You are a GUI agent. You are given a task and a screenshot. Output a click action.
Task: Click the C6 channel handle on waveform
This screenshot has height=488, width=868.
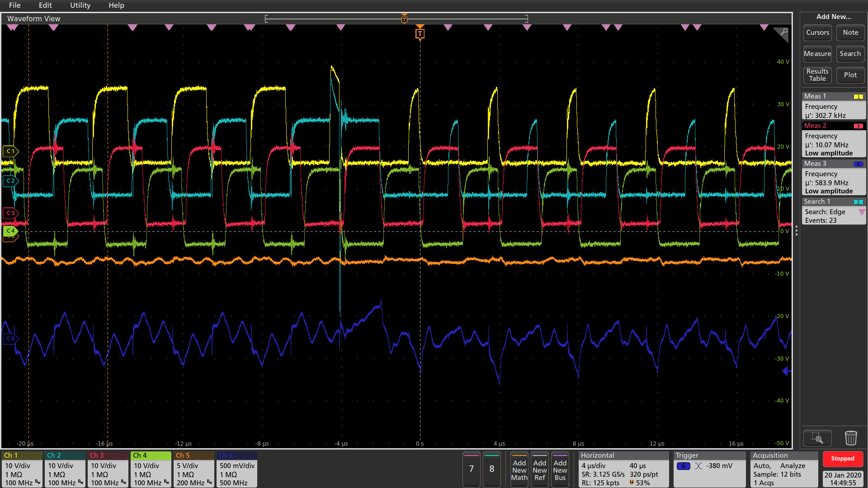click(x=10, y=338)
